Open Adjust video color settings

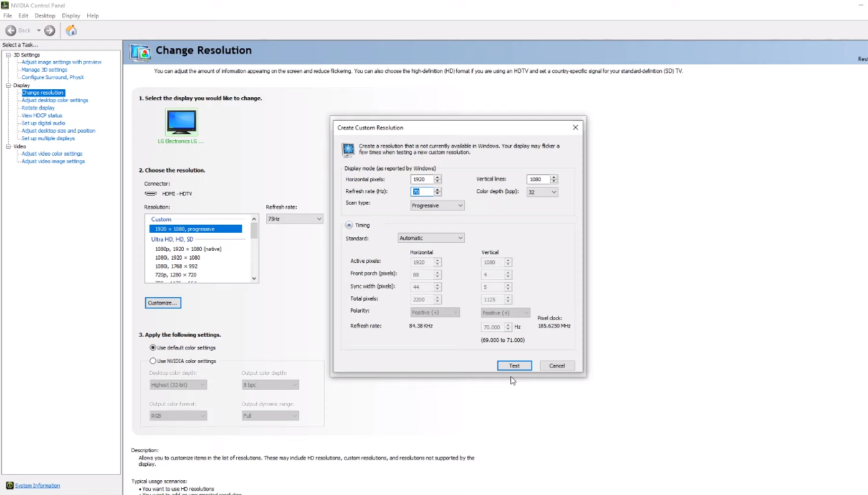[52, 154]
